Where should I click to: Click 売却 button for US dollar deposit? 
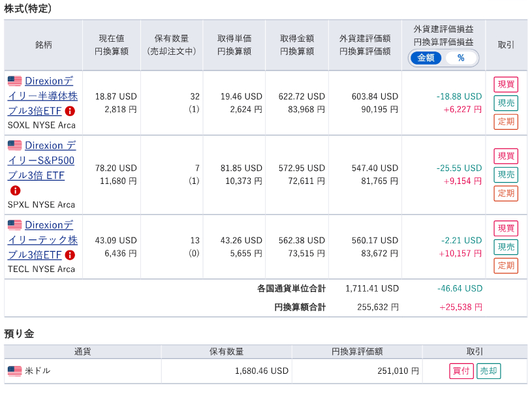pyautogui.click(x=488, y=371)
